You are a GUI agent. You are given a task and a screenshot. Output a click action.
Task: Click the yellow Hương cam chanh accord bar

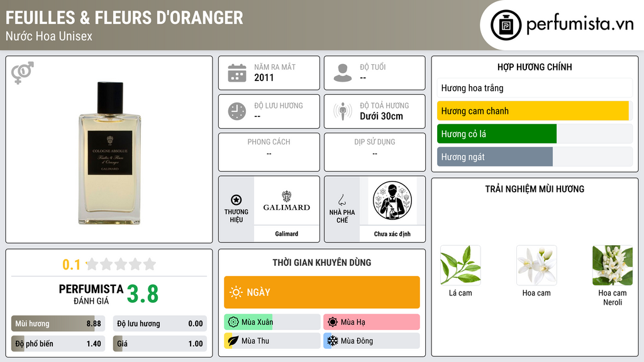click(535, 111)
